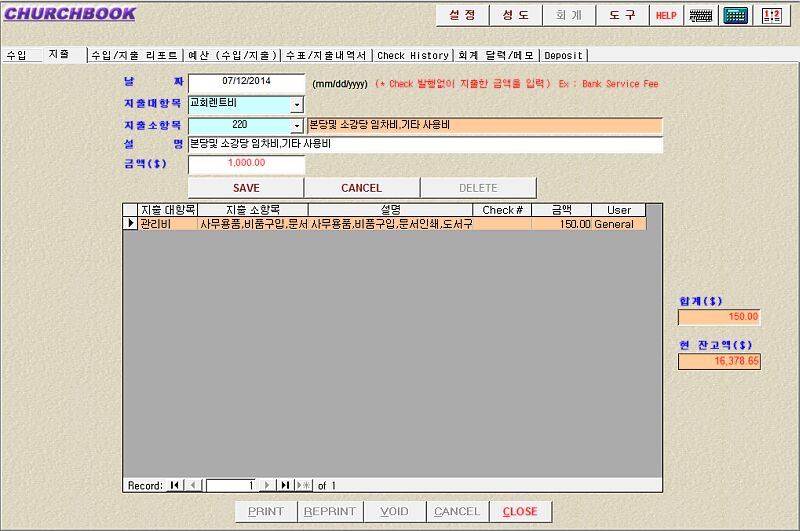
Task: Switch to Check History tab
Action: point(413,55)
